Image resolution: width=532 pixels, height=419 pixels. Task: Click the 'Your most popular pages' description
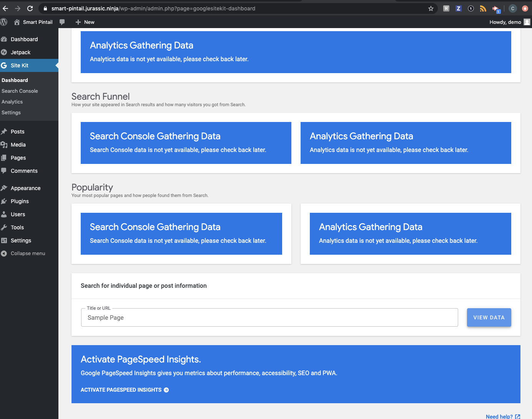(140, 195)
